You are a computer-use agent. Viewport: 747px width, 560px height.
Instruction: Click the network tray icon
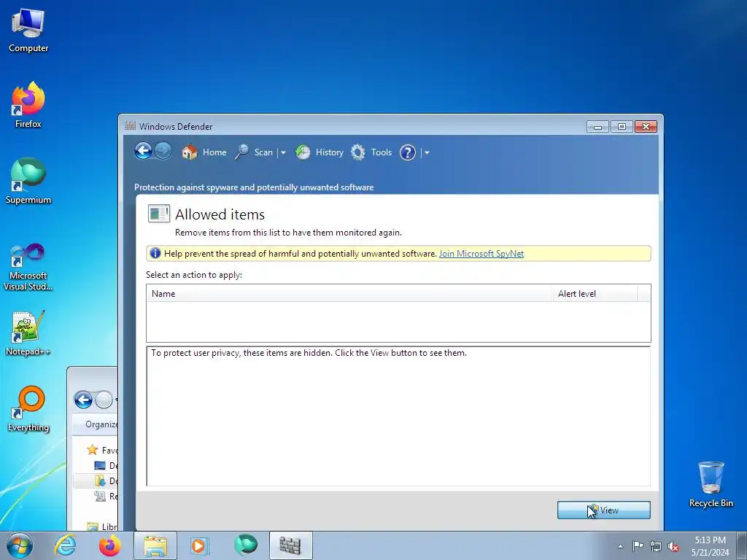click(656, 546)
